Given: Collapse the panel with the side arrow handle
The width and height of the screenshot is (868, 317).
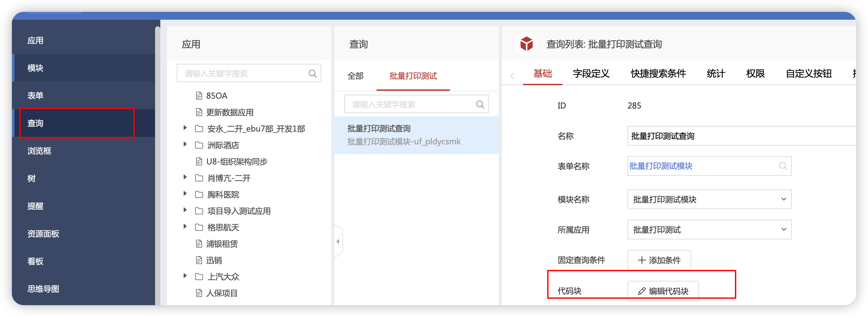Looking at the screenshot, I should [x=338, y=241].
